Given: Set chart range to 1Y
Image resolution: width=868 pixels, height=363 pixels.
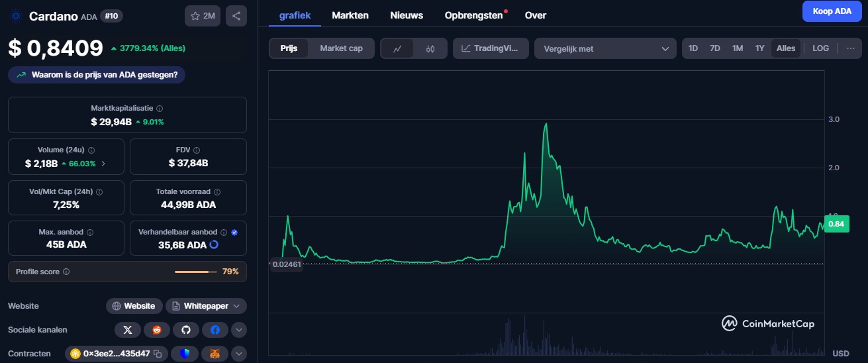Looking at the screenshot, I should (x=760, y=48).
